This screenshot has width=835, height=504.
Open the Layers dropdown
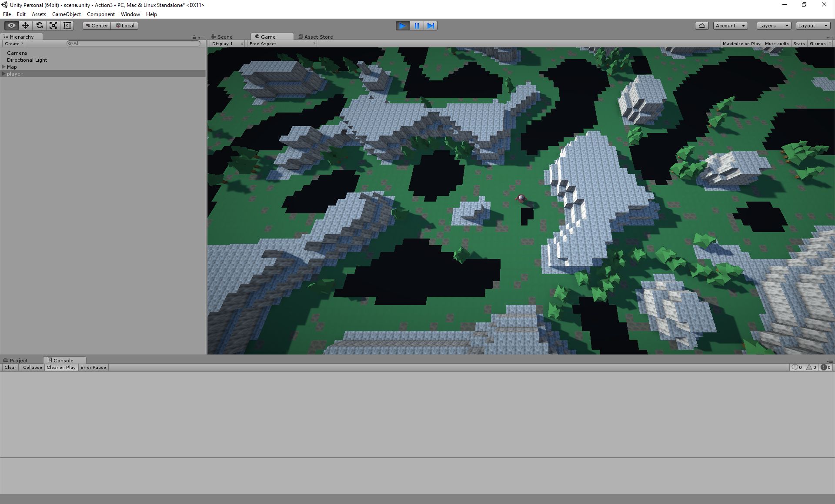pos(773,26)
